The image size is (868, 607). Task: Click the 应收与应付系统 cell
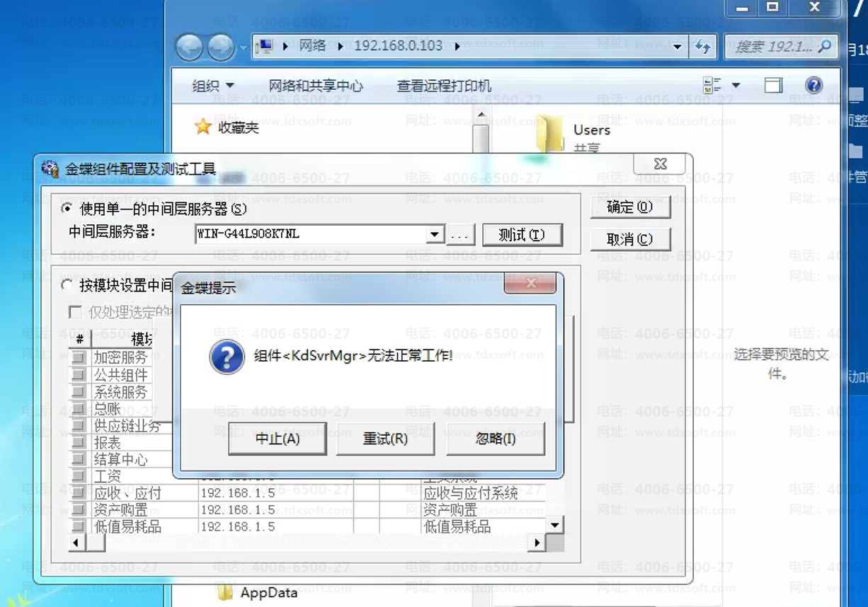(470, 493)
